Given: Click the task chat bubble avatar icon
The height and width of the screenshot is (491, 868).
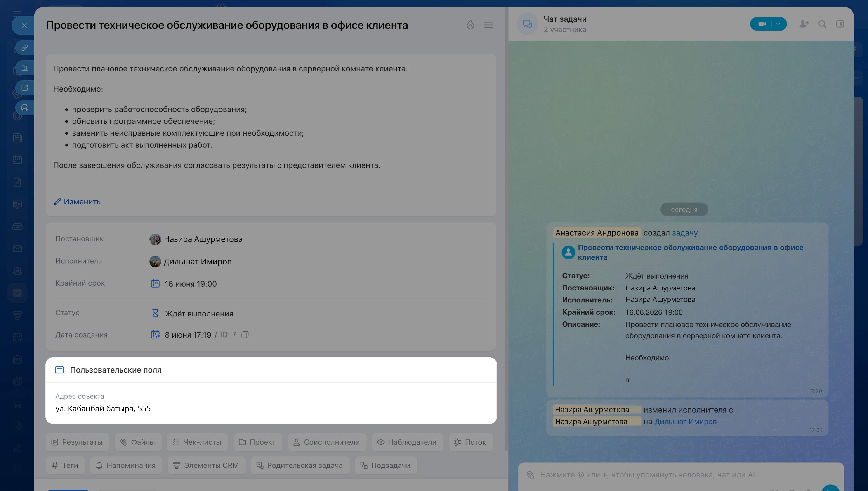Looking at the screenshot, I should [x=527, y=24].
